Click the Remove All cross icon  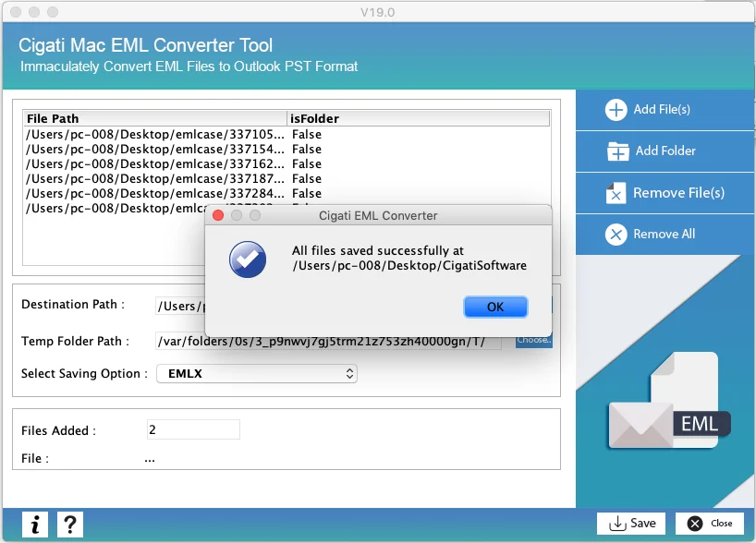[x=616, y=235]
